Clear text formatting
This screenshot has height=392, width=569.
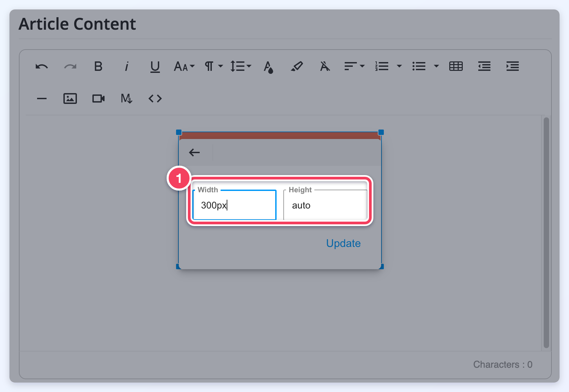tap(325, 66)
